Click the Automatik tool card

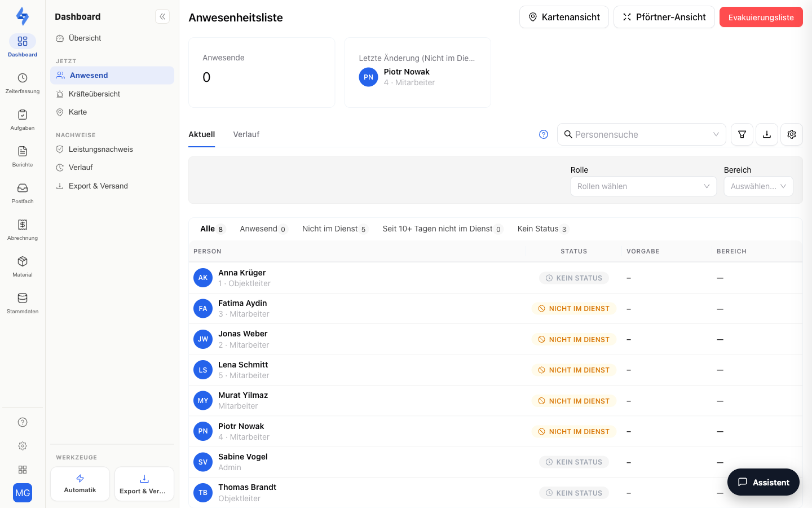coord(80,484)
